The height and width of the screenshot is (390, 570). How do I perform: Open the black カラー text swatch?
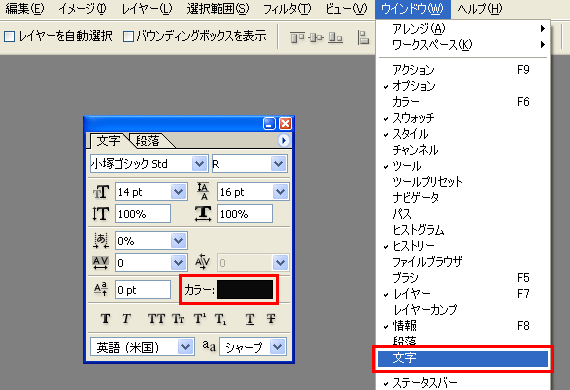(x=245, y=290)
